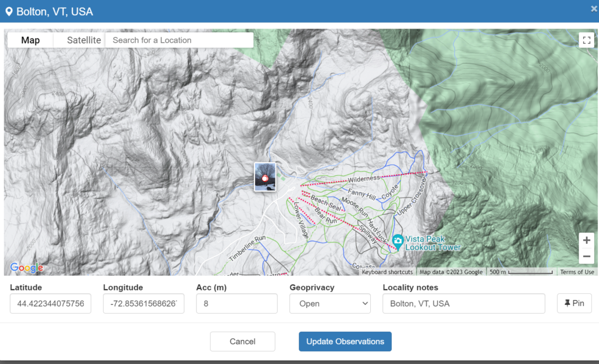Zoom in on the map
Image resolution: width=599 pixels, height=364 pixels.
[x=586, y=241]
